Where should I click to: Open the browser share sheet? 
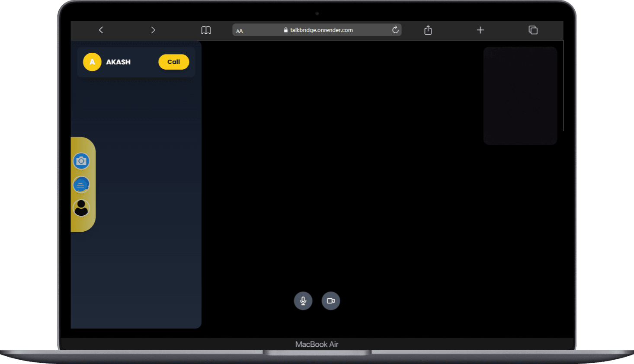[x=428, y=30]
